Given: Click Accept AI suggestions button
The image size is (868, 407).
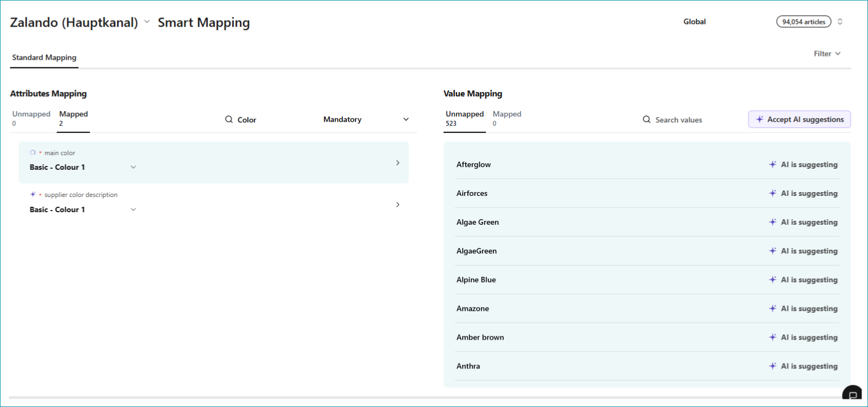Looking at the screenshot, I should click(x=800, y=119).
